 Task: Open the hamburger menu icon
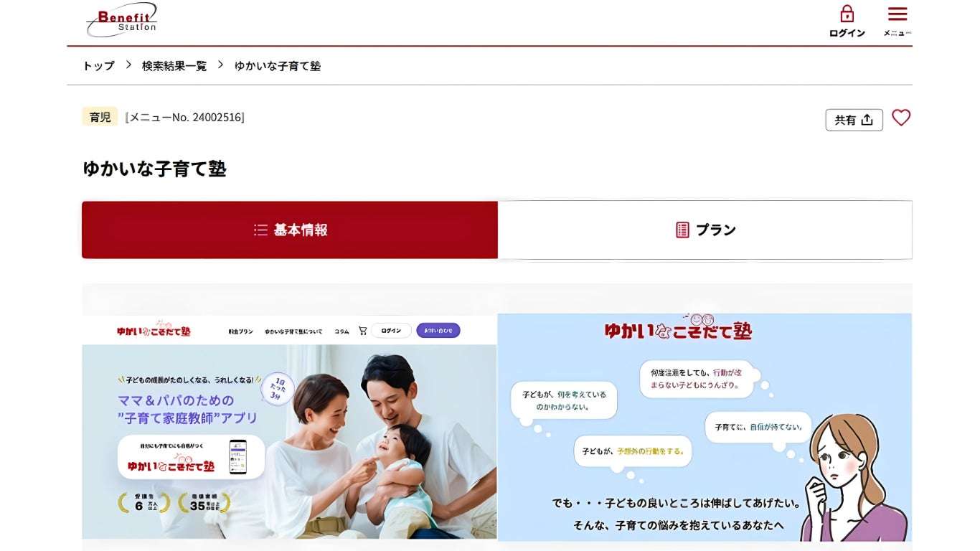click(x=897, y=14)
